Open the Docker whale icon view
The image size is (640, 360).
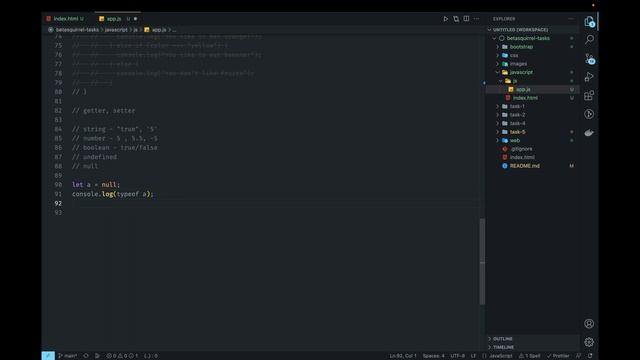click(x=589, y=133)
